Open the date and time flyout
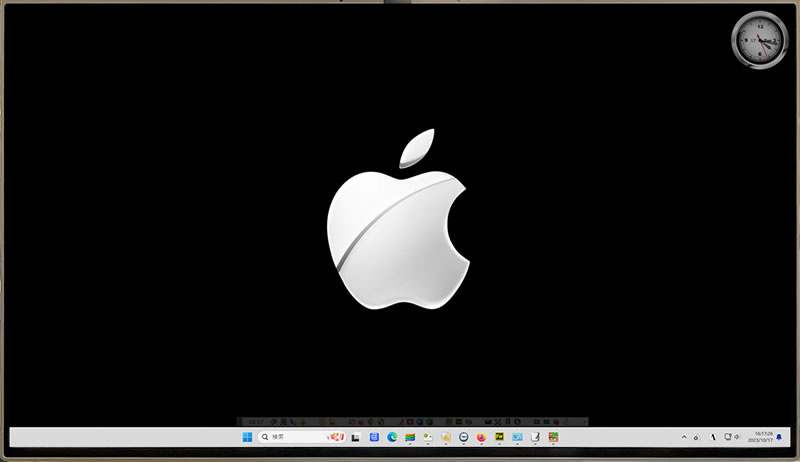Image resolution: width=800 pixels, height=462 pixels. (760, 437)
